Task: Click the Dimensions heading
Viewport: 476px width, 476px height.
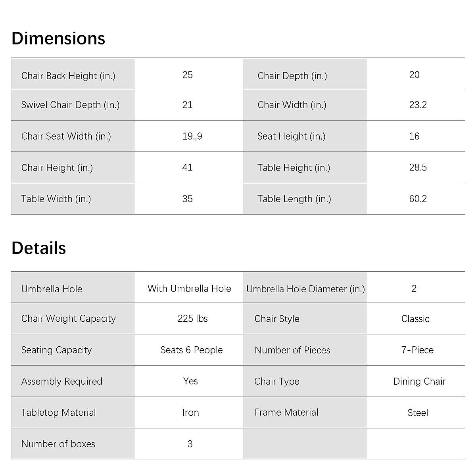Action: click(58, 38)
